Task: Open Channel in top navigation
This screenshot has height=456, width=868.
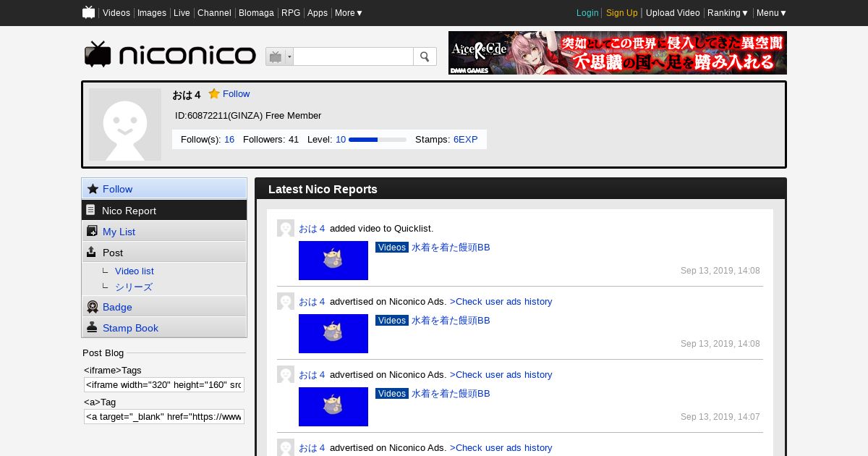Action: click(214, 13)
